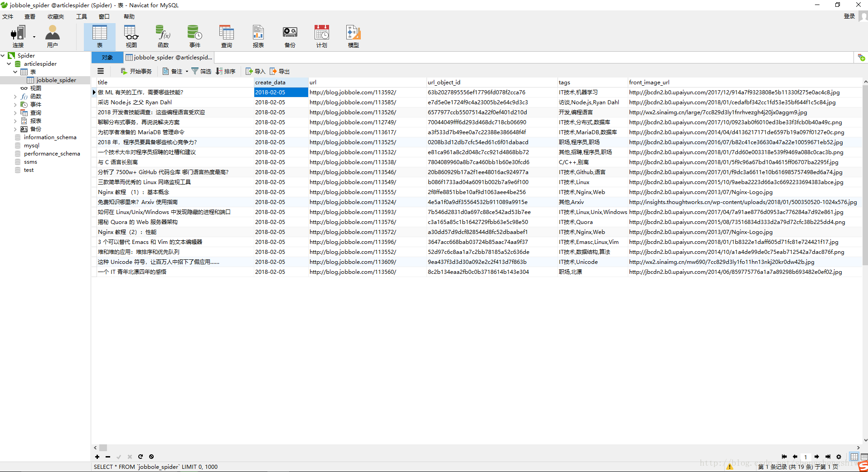The height and width of the screenshot is (472, 868).
Task: Expand the 查询 tree node
Action: pyautogui.click(x=15, y=112)
